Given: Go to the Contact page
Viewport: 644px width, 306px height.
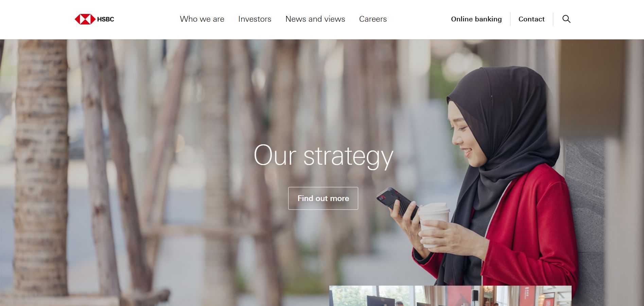Looking at the screenshot, I should pos(531,19).
